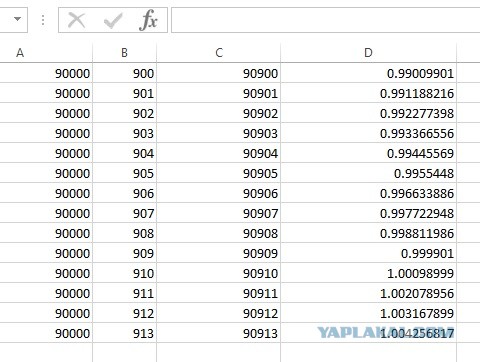Select 90000 cell in the 905 row

[x=46, y=173]
